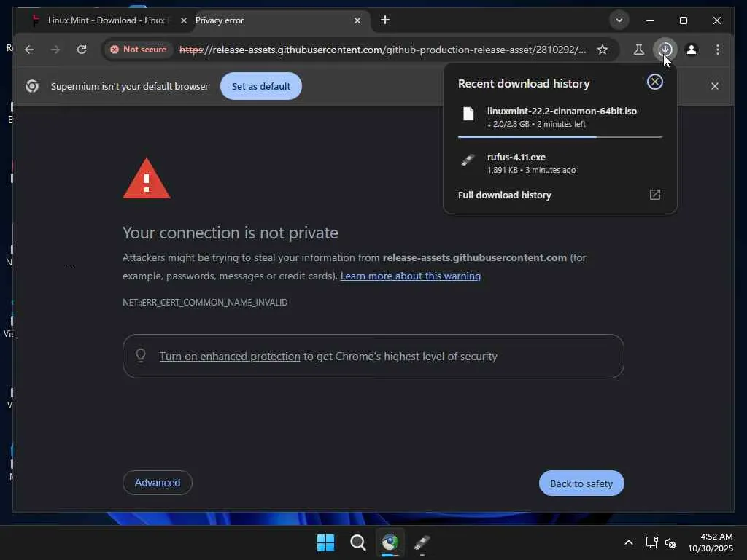
Task: Click the muted volume tray icon
Action: click(671, 542)
